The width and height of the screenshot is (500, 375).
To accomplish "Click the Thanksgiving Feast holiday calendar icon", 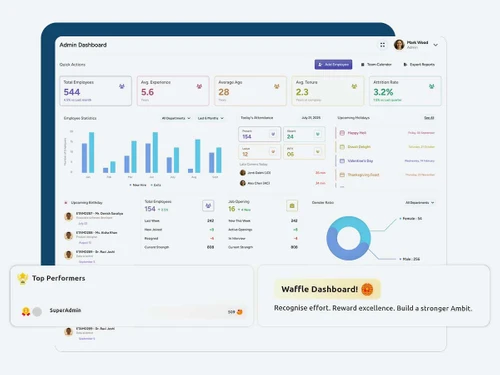I will (x=342, y=175).
